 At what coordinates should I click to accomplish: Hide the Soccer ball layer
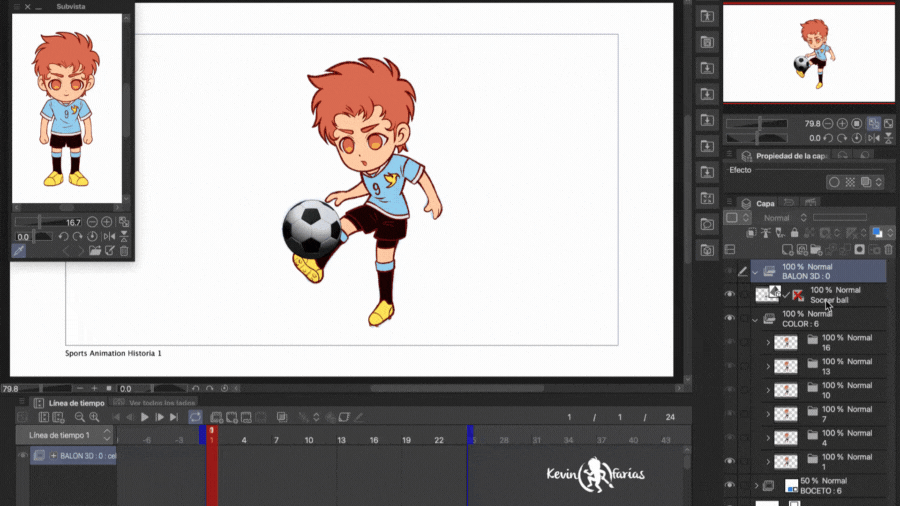[730, 294]
